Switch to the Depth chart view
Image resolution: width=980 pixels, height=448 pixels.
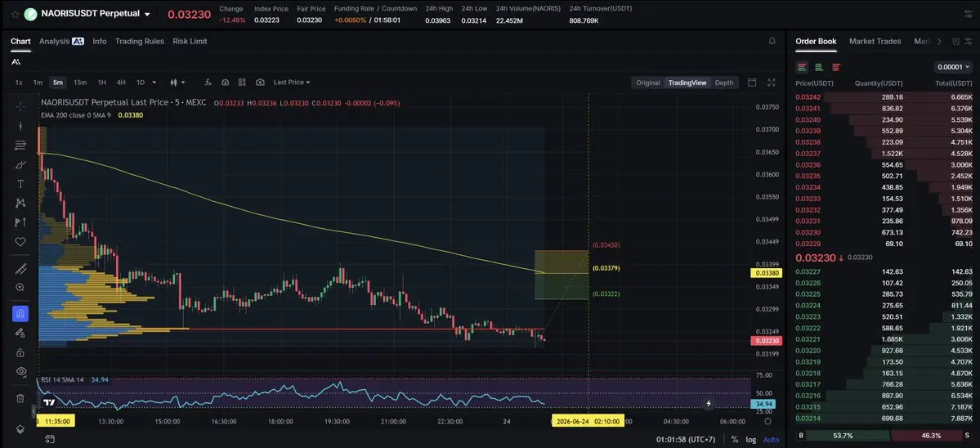(723, 83)
